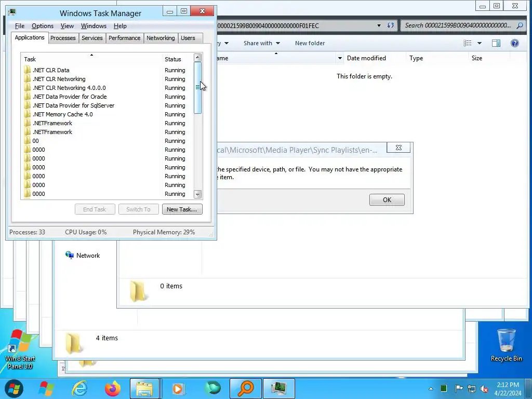Close the error dialog with X
Image resolution: width=532 pixels, height=399 pixels.
398,148
